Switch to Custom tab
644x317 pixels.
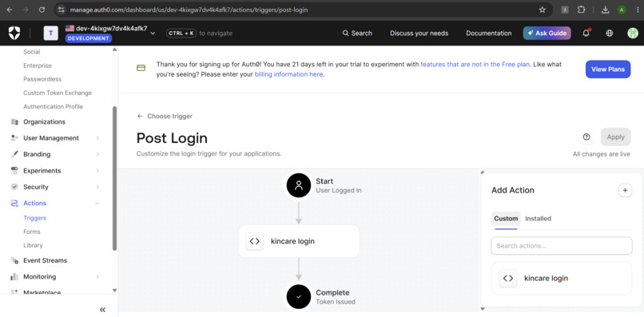(506, 219)
